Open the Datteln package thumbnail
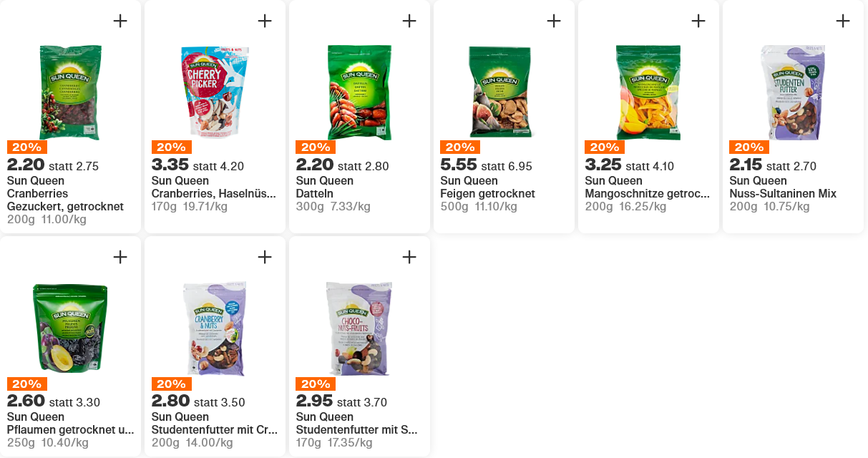Image resolution: width=868 pixels, height=458 pixels. point(359,92)
